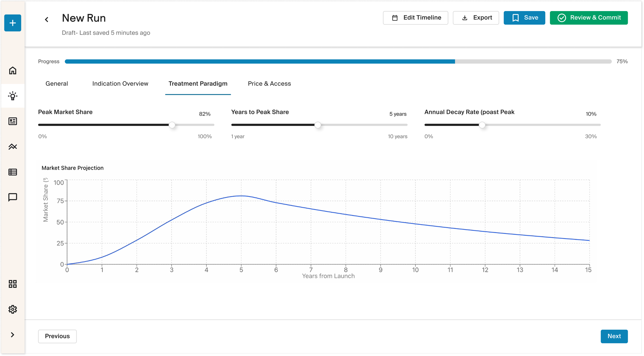The image size is (644, 356).
Task: Open the newspaper sidebar icon
Action: [13, 121]
